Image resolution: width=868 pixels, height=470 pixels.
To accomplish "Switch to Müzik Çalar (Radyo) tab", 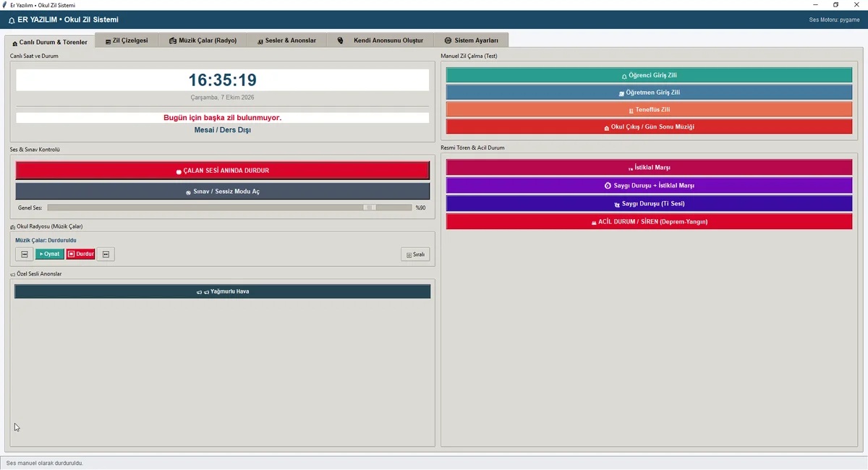I will click(x=203, y=40).
